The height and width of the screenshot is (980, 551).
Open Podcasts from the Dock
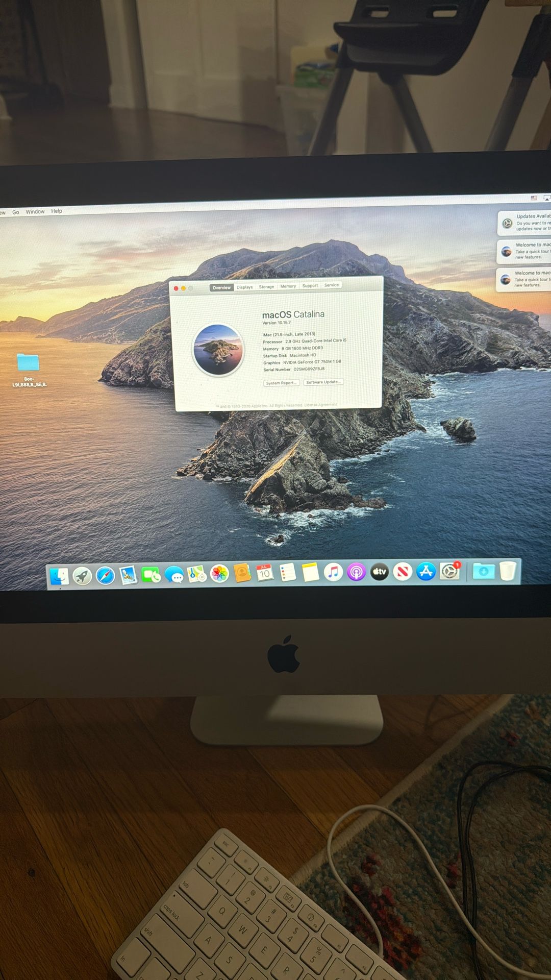pyautogui.click(x=356, y=572)
